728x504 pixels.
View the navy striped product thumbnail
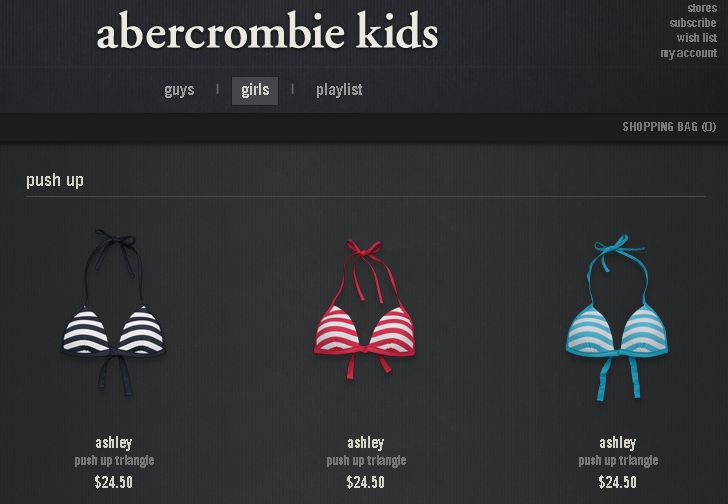tap(114, 314)
